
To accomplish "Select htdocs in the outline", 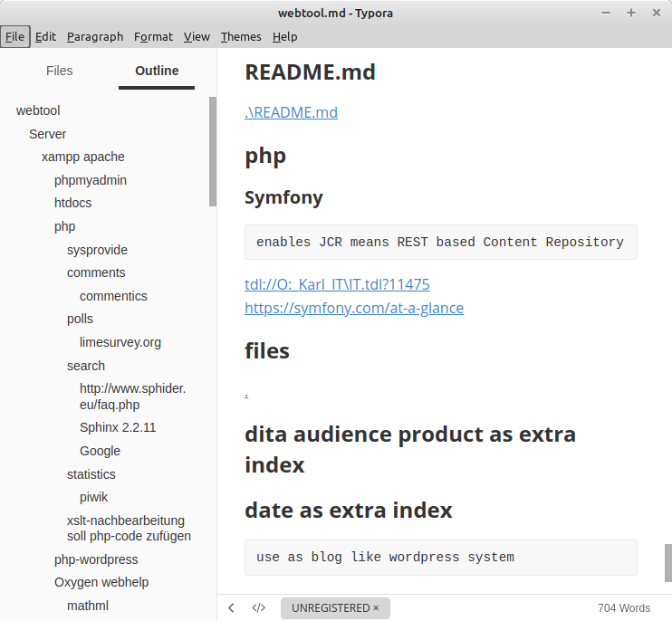I will pyautogui.click(x=72, y=203).
